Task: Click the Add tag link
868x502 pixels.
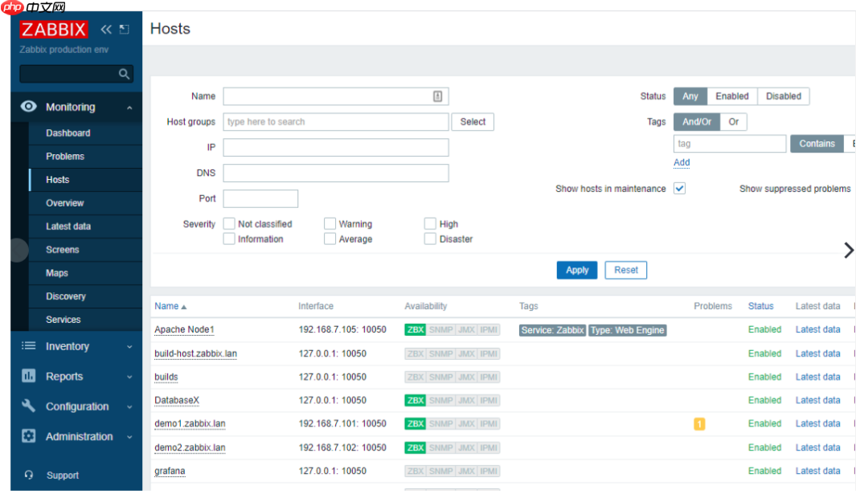Action: point(682,162)
